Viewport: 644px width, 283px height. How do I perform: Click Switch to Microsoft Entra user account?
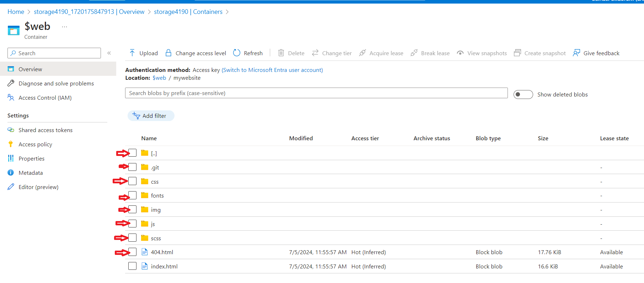click(272, 70)
